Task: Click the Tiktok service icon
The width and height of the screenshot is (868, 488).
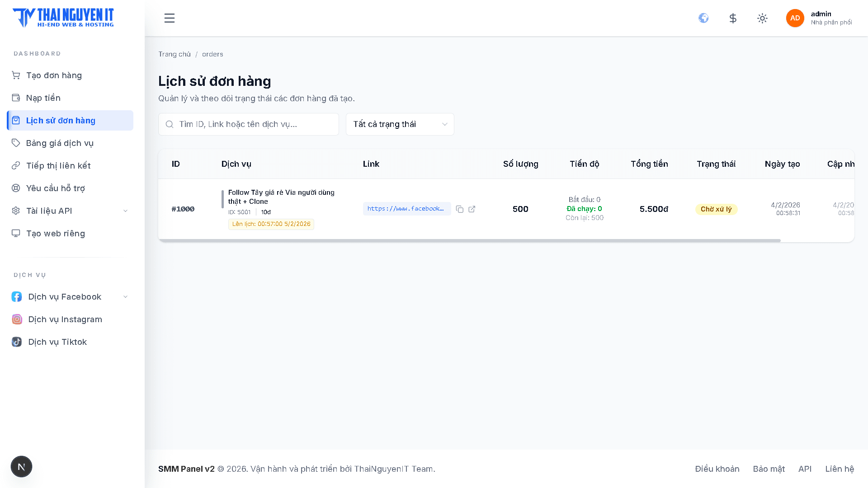Action: point(17,342)
